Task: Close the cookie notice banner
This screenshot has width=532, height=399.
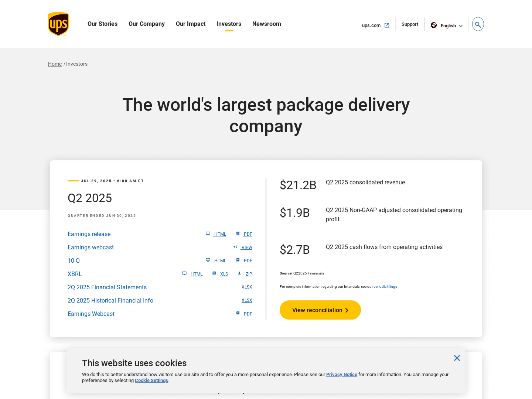Action: pyautogui.click(x=457, y=358)
